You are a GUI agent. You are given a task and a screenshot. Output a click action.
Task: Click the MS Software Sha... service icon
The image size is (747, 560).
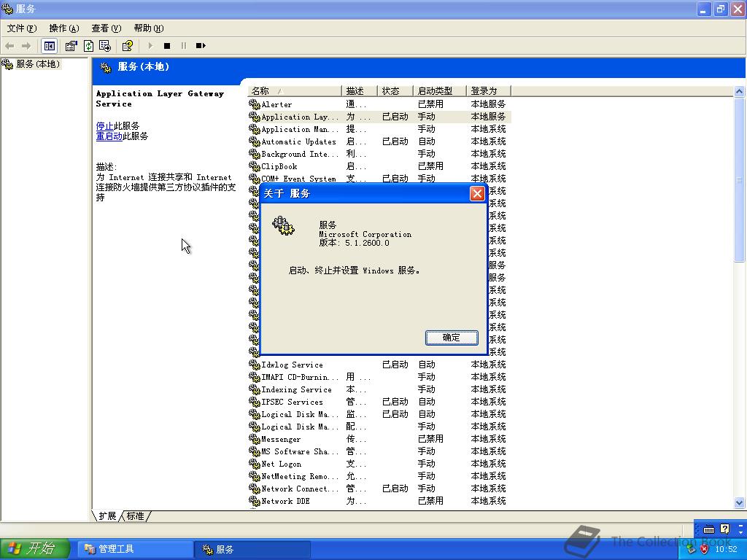pyautogui.click(x=255, y=451)
